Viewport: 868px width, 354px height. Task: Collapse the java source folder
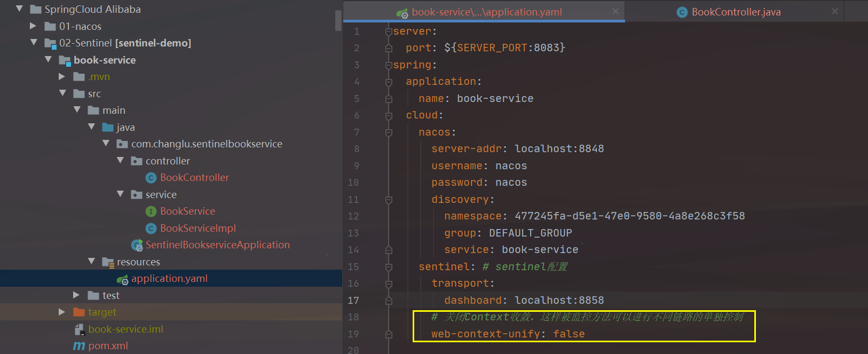pos(92,127)
